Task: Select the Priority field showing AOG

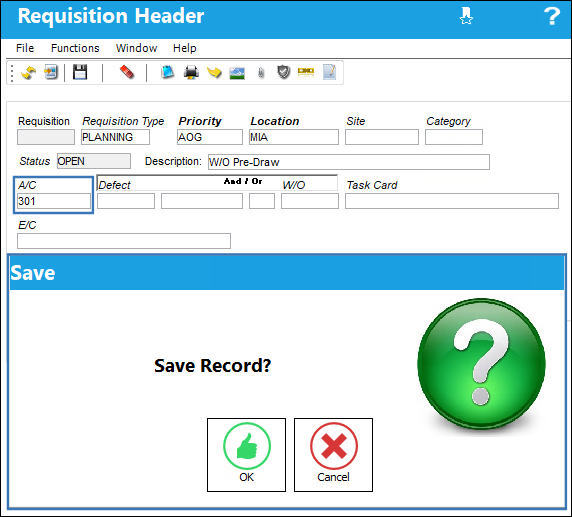Action: click(x=210, y=137)
